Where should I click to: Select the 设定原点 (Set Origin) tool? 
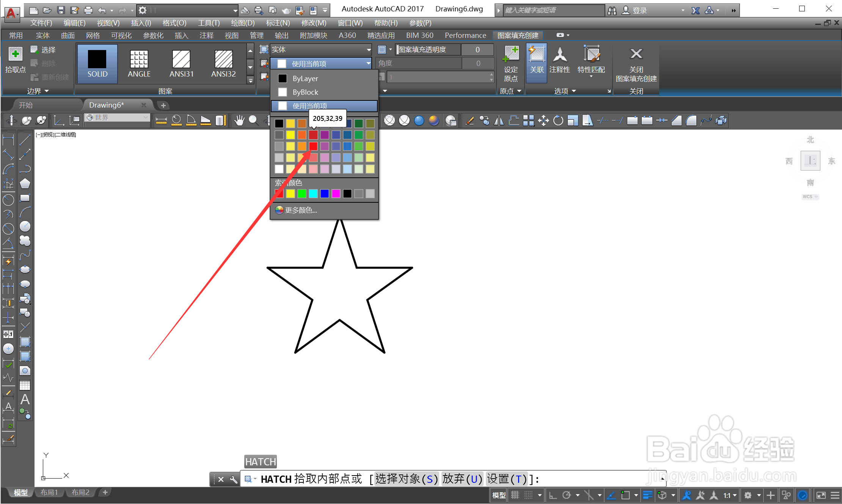511,63
